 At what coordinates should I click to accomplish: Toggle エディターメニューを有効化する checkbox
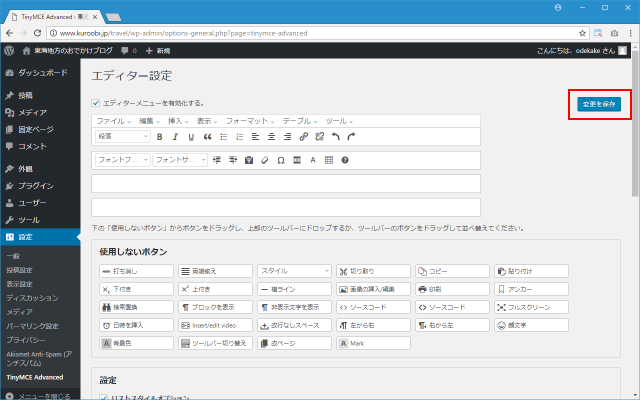96,103
